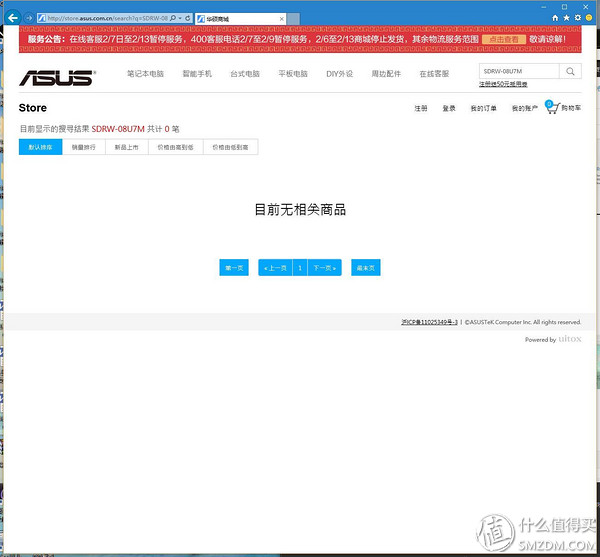600x557 pixels.
Task: Restore the browser window with the maximize button
Action: (x=564, y=7)
